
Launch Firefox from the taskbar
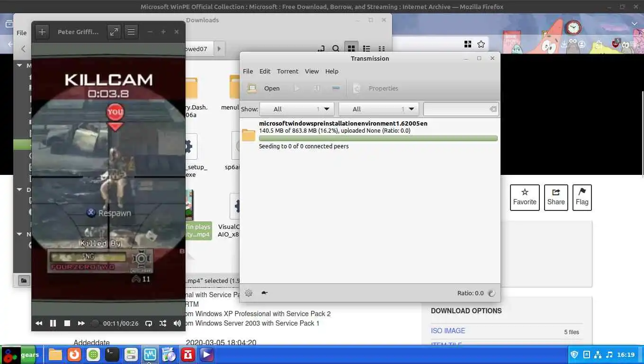pos(74,355)
